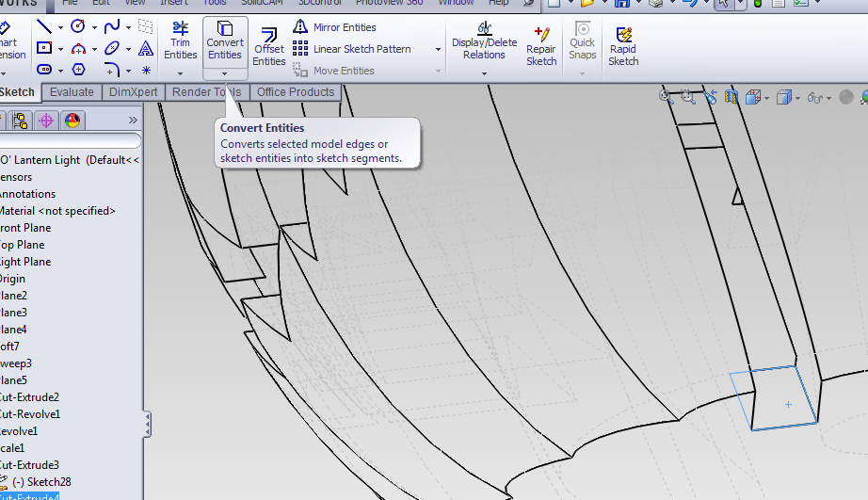
Task: Activate the Offset Entities tool
Action: (269, 46)
